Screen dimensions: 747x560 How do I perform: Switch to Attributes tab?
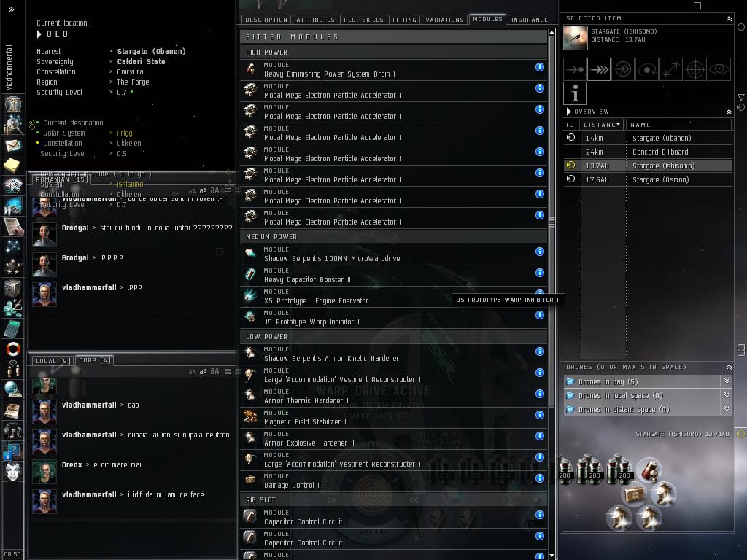click(315, 20)
